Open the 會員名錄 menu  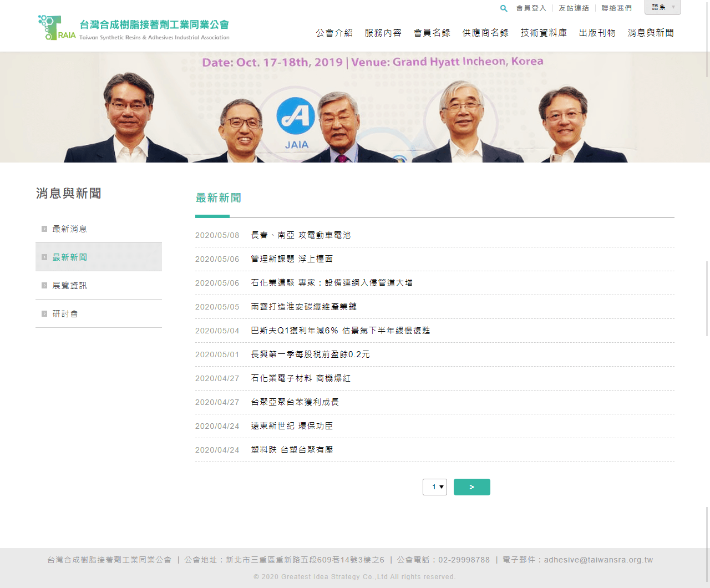pos(432,33)
